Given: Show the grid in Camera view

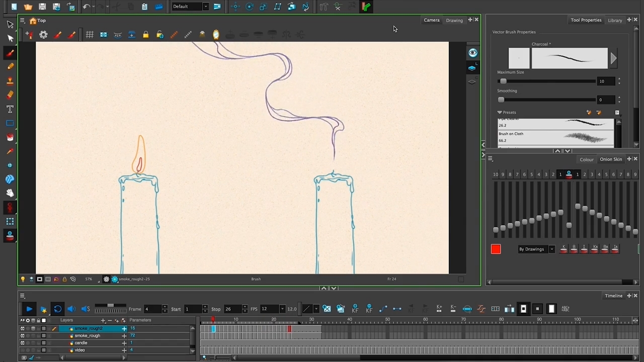Looking at the screenshot, I should (x=90, y=34).
